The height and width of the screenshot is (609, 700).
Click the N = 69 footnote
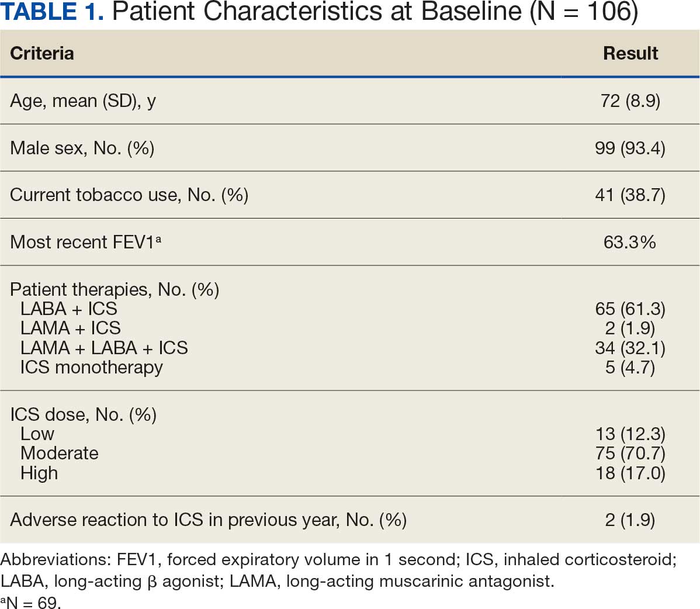[x=32, y=602]
